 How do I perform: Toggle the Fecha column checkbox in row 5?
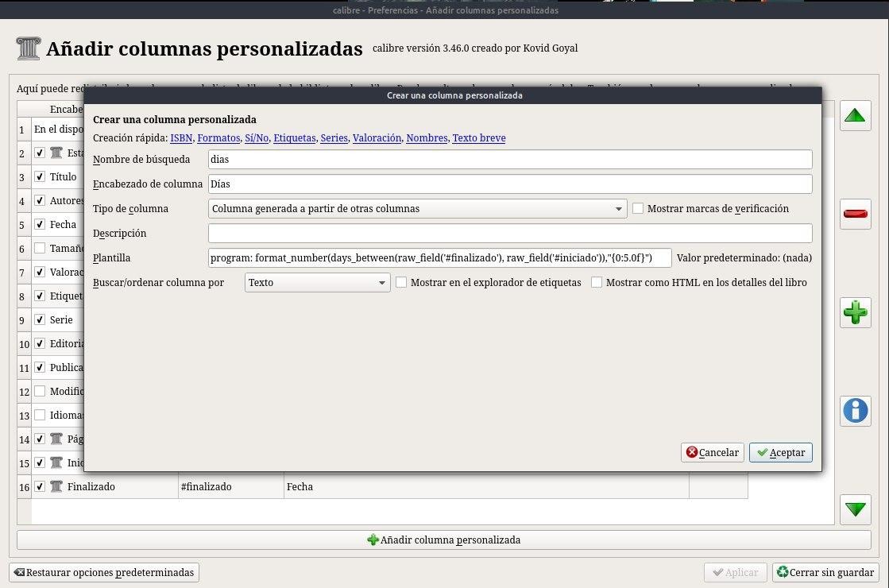[x=40, y=224]
